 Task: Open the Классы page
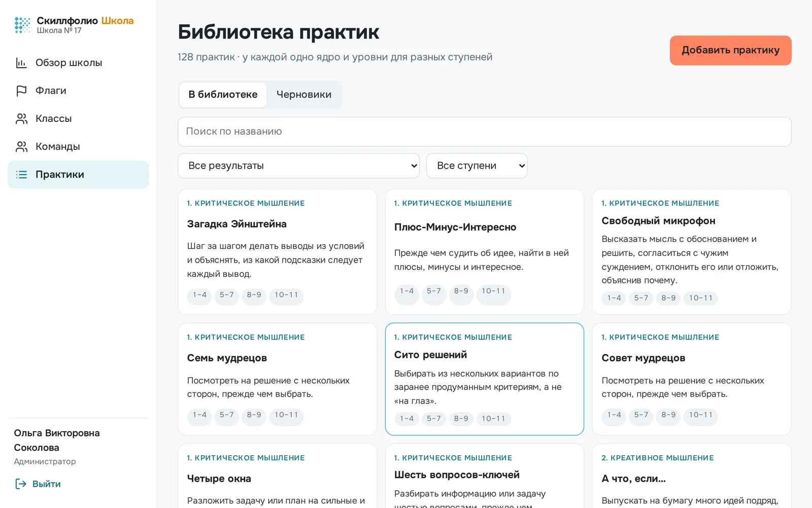coord(78,119)
